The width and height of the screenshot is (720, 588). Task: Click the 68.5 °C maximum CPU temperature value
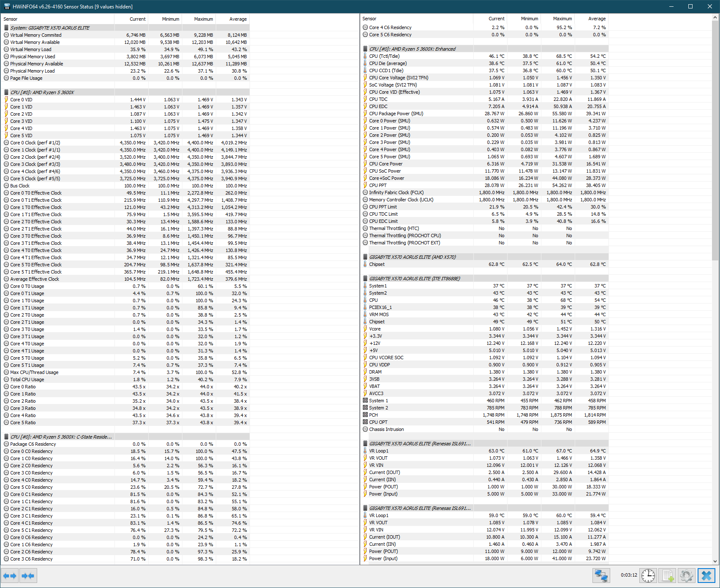(x=564, y=56)
